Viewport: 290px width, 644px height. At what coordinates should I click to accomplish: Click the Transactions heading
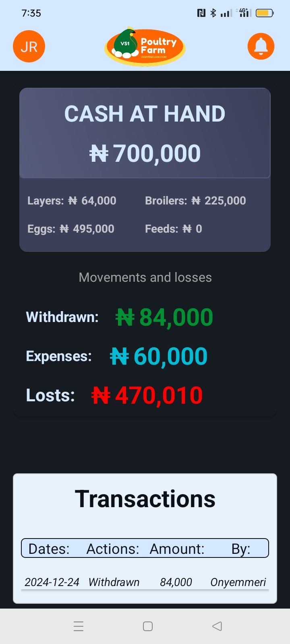coord(145,499)
